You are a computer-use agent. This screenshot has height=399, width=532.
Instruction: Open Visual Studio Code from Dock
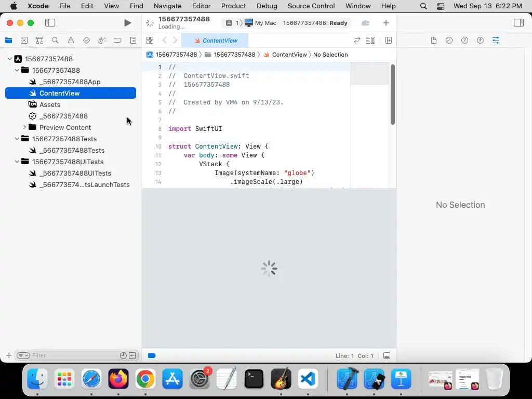tap(308, 379)
